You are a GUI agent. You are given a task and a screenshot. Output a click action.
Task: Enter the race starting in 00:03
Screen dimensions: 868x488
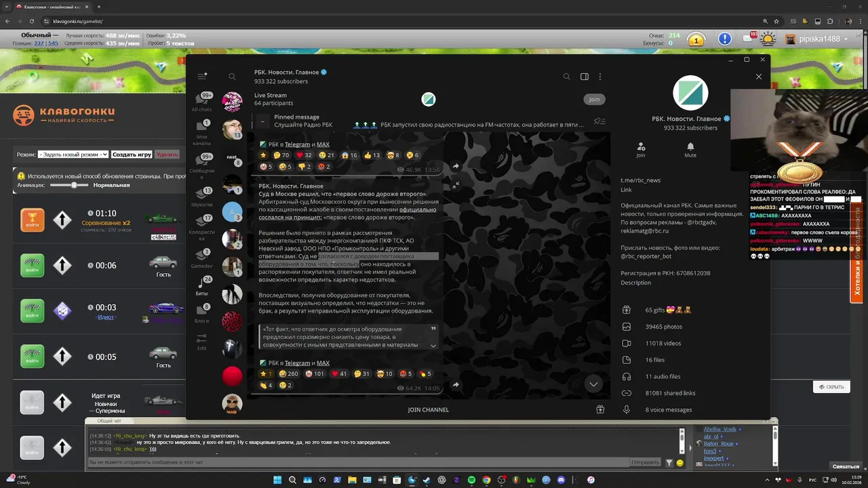(x=32, y=310)
